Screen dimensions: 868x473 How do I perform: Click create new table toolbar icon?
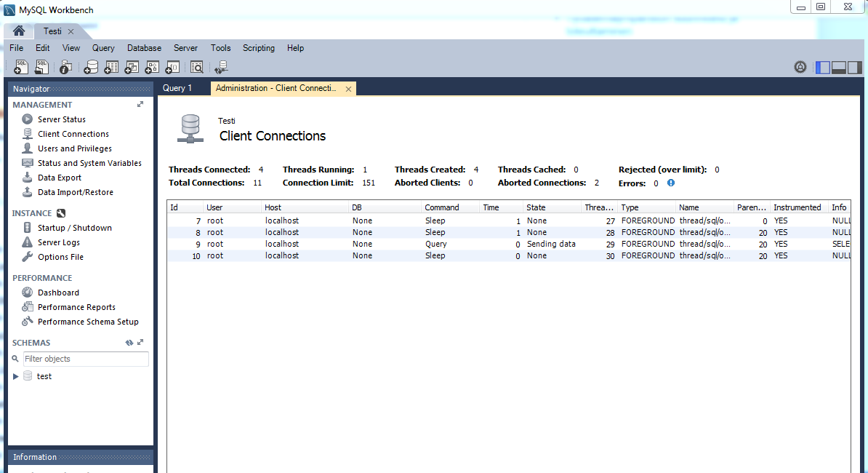[111, 67]
